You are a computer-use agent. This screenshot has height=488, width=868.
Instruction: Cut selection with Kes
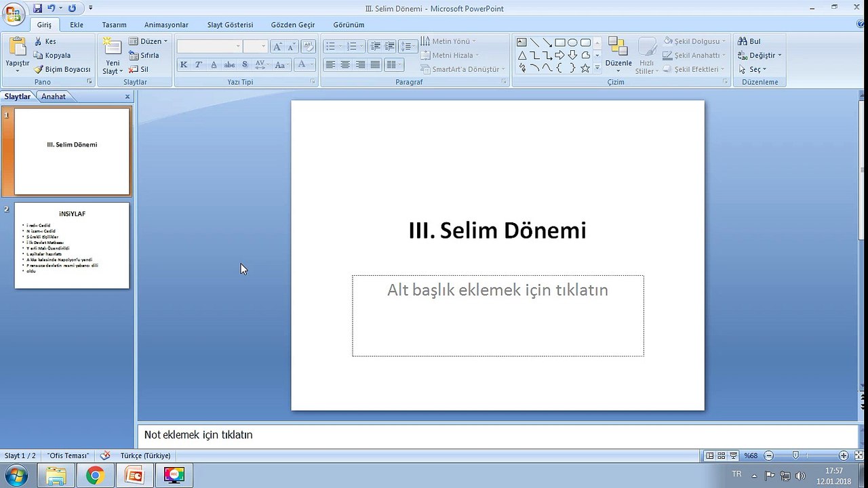tap(45, 41)
